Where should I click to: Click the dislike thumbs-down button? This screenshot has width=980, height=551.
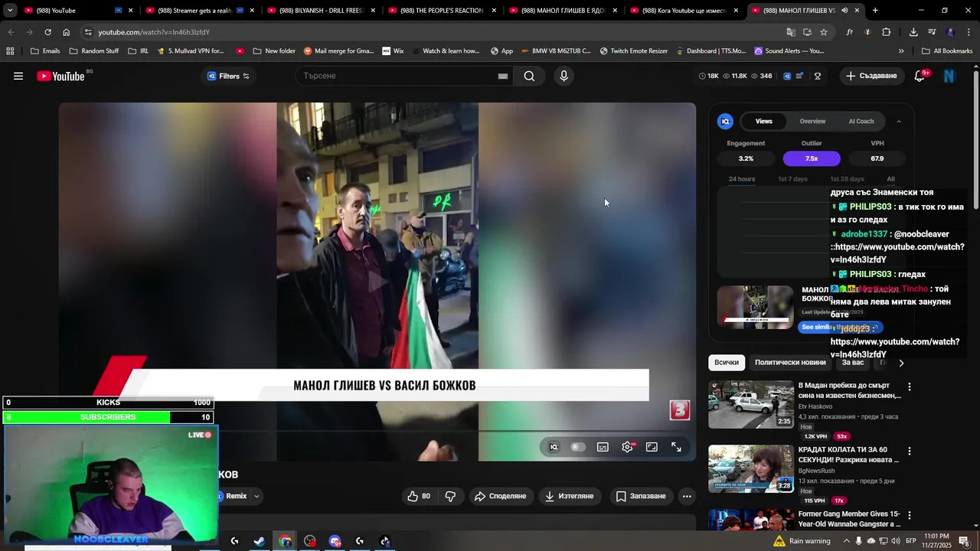450,496
